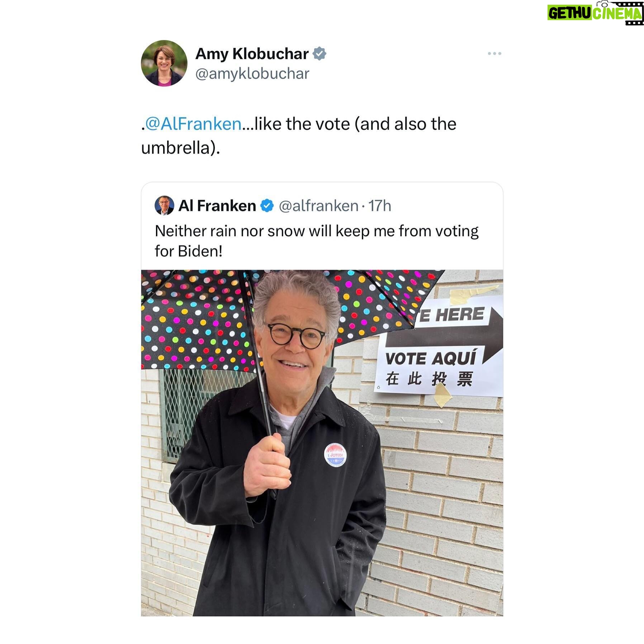Viewport: 644px width, 644px height.
Task: Click the quoted tweet text about Biden
Action: tap(317, 241)
